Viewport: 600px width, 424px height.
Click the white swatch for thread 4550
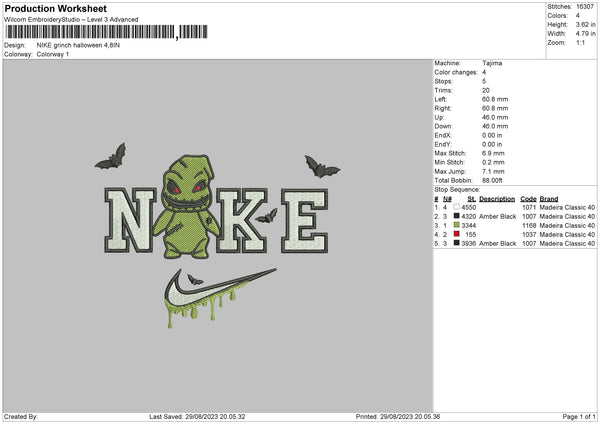457,207
